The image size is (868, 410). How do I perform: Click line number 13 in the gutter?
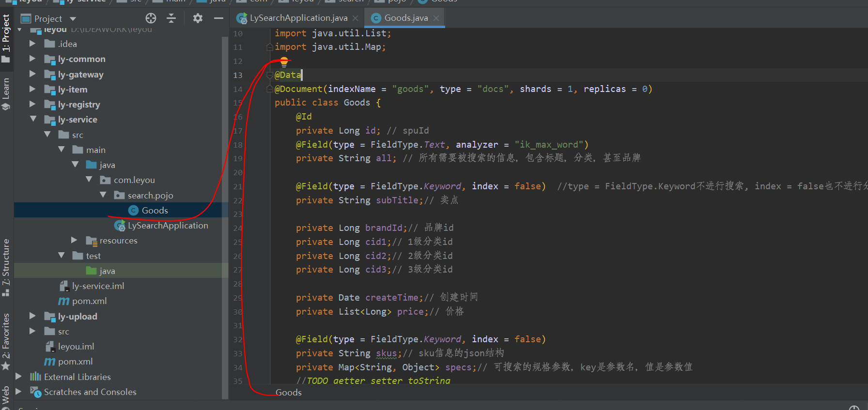pyautogui.click(x=237, y=75)
